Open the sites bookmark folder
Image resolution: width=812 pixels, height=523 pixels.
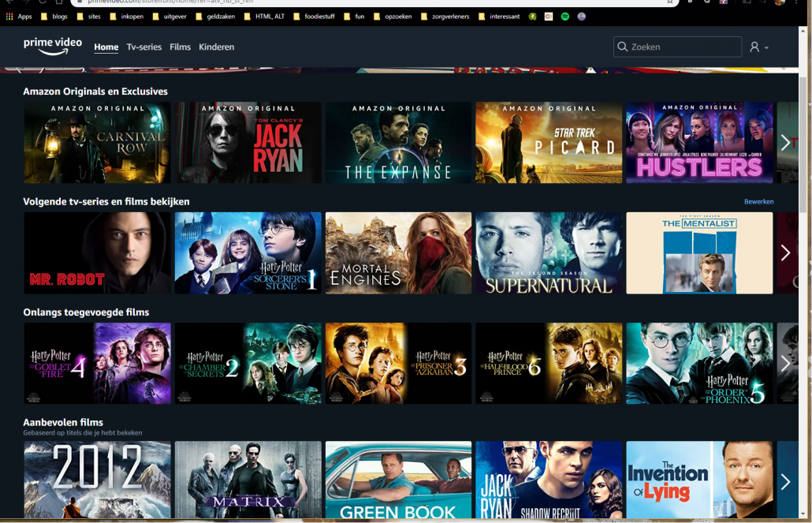[88, 17]
